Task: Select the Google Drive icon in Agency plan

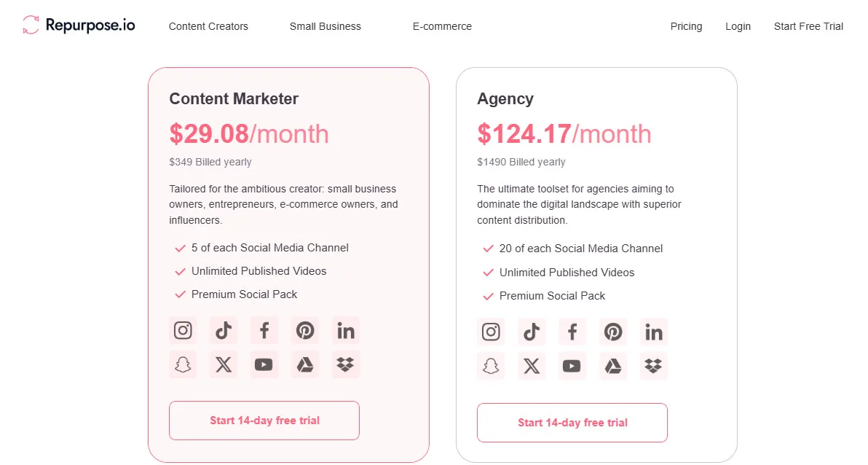Action: point(613,367)
